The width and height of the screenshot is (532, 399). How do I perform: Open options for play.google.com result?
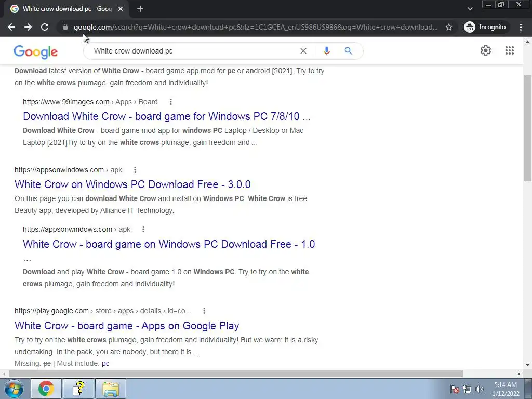[x=204, y=311]
